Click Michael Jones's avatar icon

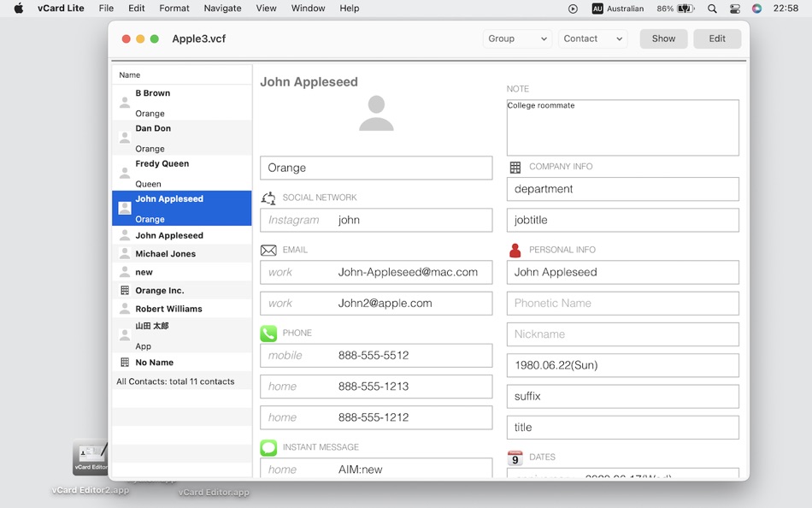(x=125, y=253)
